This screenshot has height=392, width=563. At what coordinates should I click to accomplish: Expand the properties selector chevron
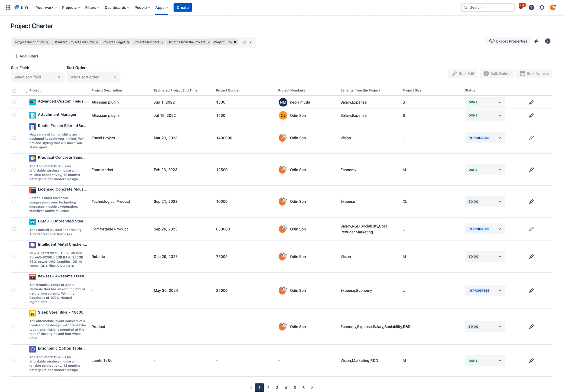point(251,42)
